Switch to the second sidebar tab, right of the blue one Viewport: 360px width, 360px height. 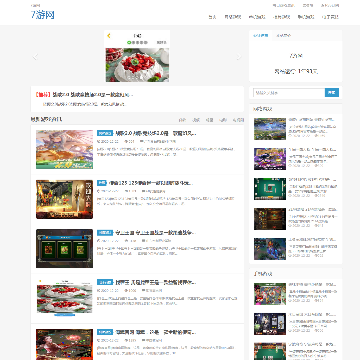coord(284,35)
